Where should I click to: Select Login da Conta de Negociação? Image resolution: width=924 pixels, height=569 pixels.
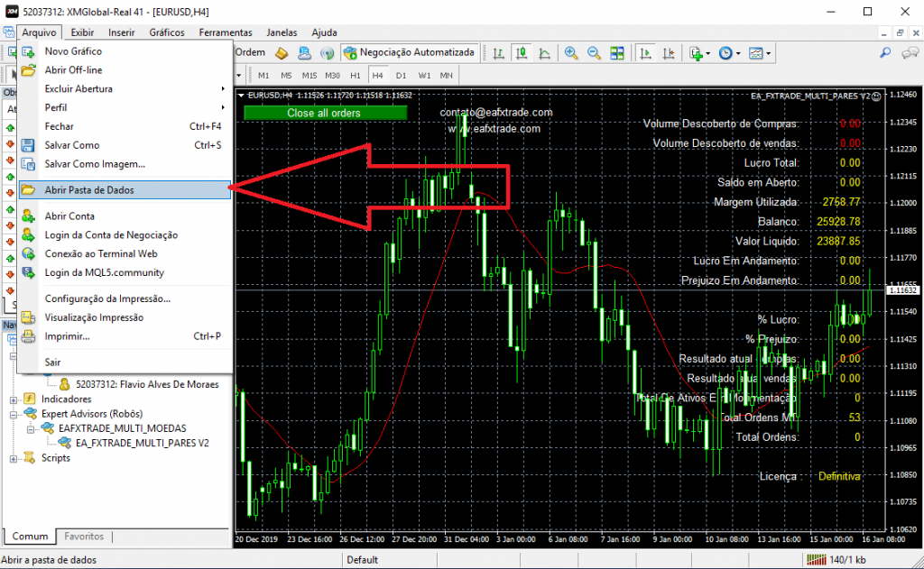(125, 235)
